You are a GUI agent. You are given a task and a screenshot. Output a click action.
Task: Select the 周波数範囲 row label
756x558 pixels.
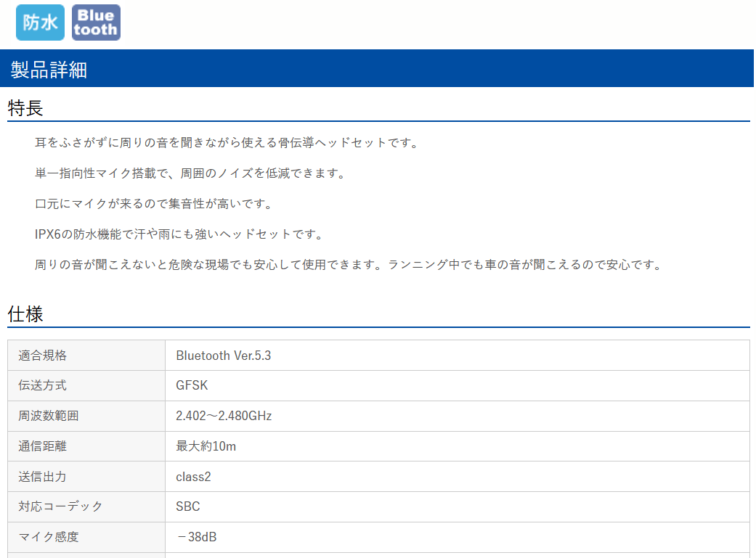46,416
